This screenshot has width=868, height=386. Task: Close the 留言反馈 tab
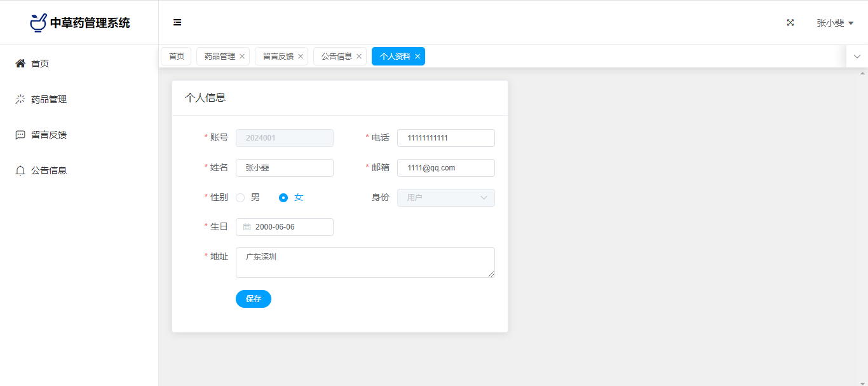point(301,57)
